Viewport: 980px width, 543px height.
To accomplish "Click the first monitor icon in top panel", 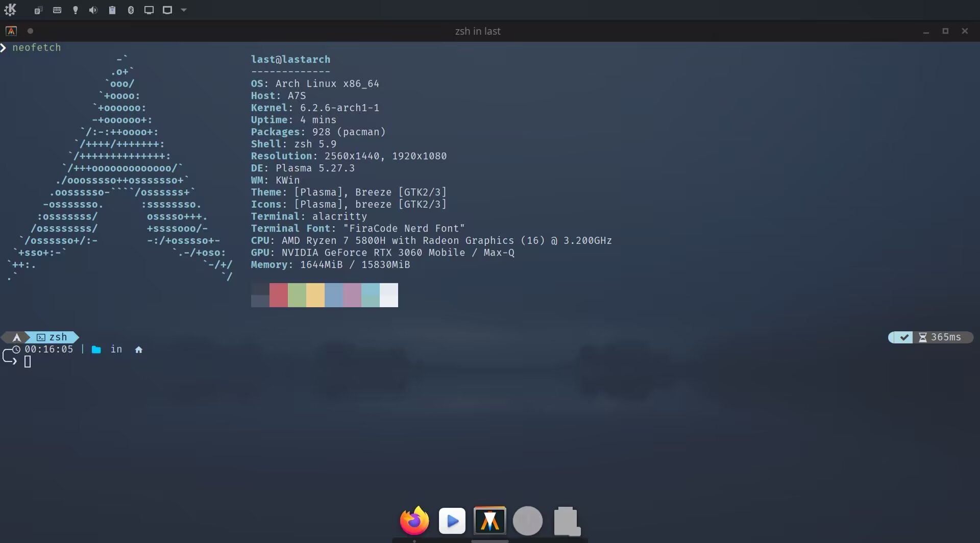I will [149, 10].
